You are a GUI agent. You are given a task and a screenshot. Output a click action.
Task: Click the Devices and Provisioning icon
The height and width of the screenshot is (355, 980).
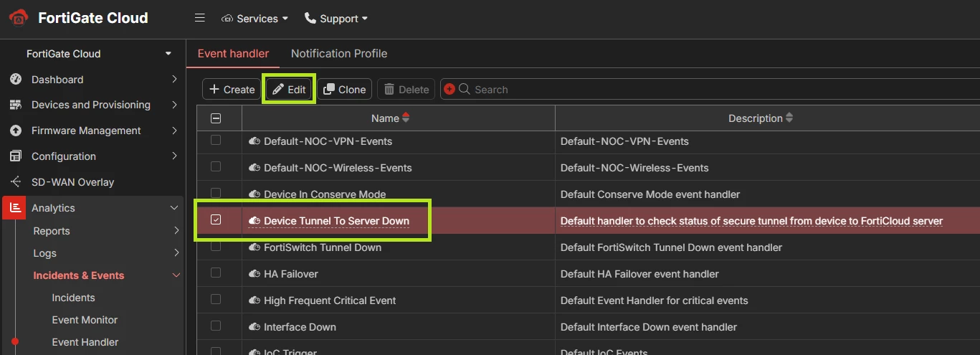pyautogui.click(x=15, y=105)
